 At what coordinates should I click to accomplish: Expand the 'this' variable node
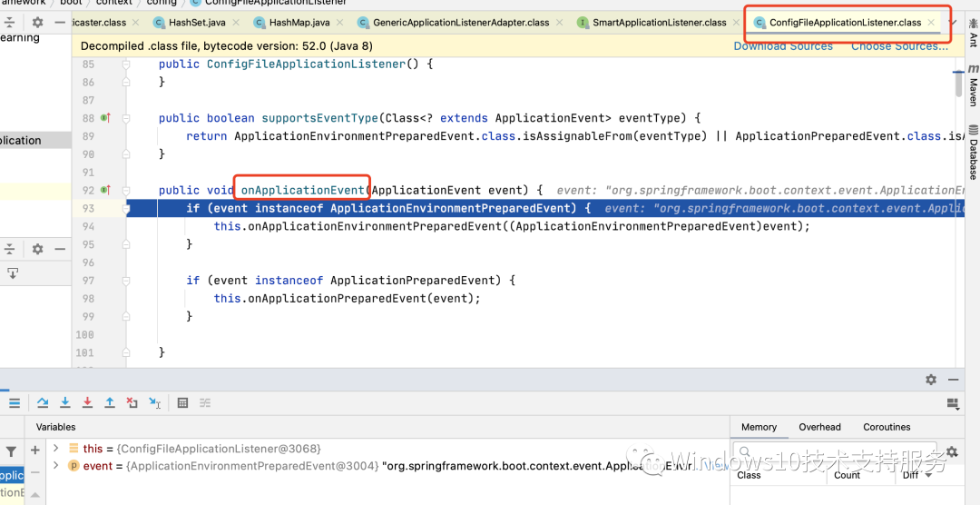55,448
